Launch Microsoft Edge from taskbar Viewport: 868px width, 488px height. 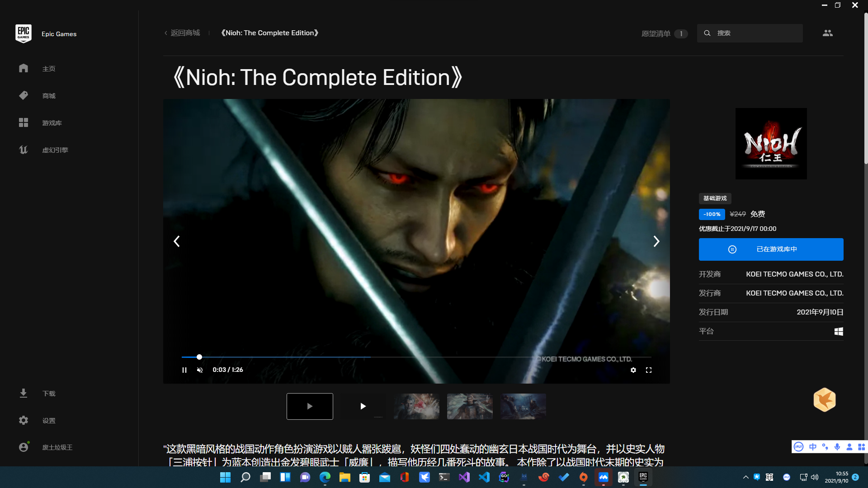[325, 477]
